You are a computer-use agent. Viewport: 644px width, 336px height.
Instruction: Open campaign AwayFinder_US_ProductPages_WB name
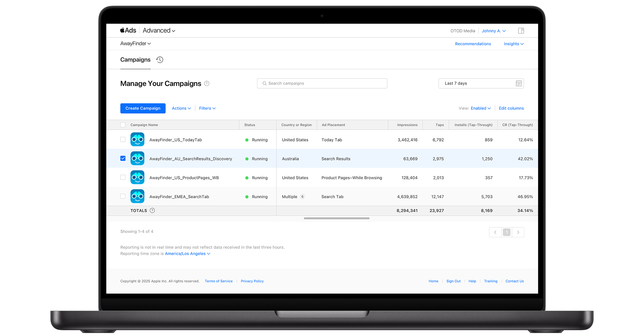pos(184,178)
